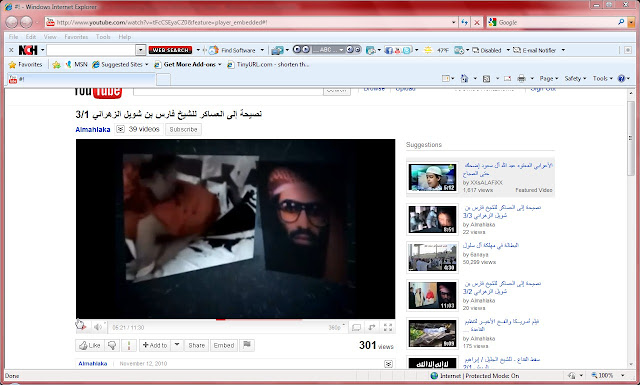The image size is (640, 385).
Task: Click the dislike thumbs-down icon
Action: [112, 345]
